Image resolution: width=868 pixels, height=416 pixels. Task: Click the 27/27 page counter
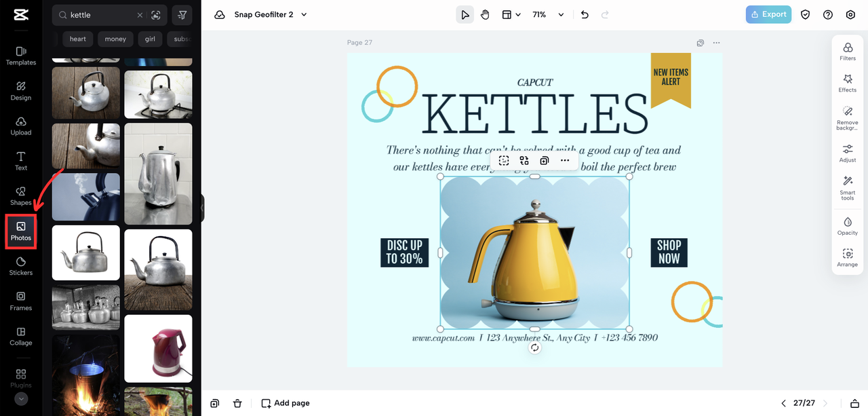[x=804, y=403]
